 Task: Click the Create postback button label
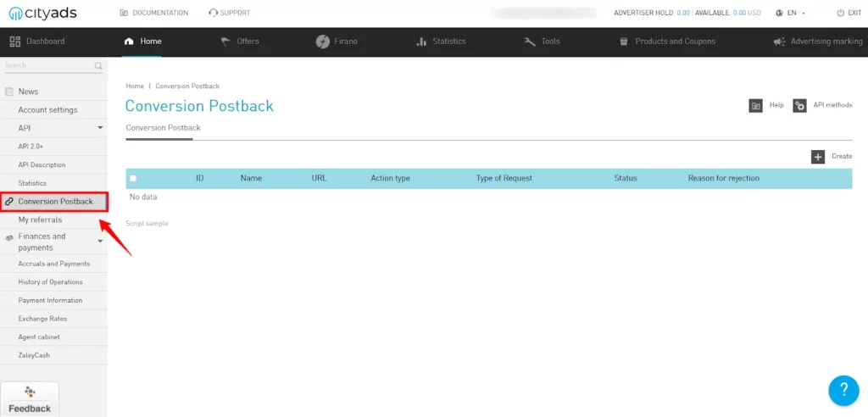(x=842, y=157)
